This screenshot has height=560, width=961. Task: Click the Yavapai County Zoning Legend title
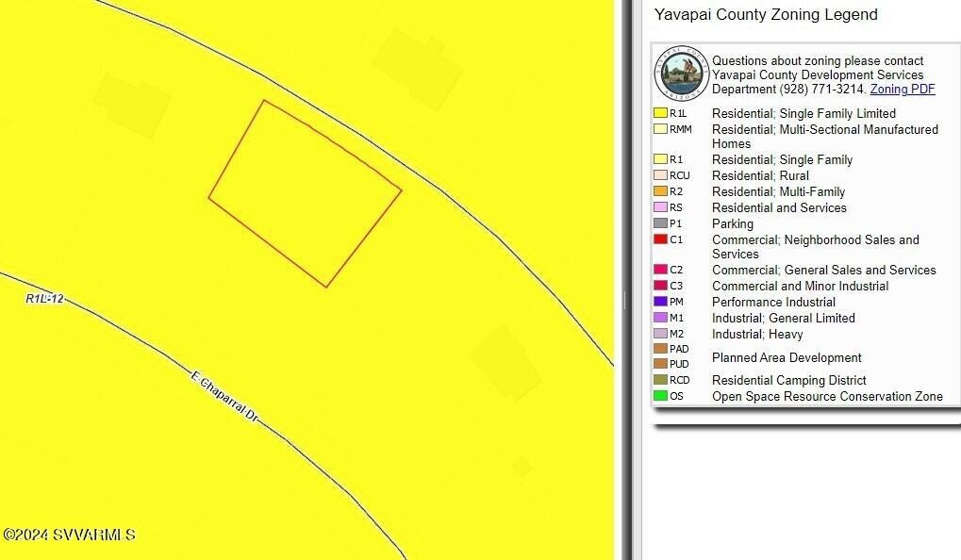coord(766,15)
